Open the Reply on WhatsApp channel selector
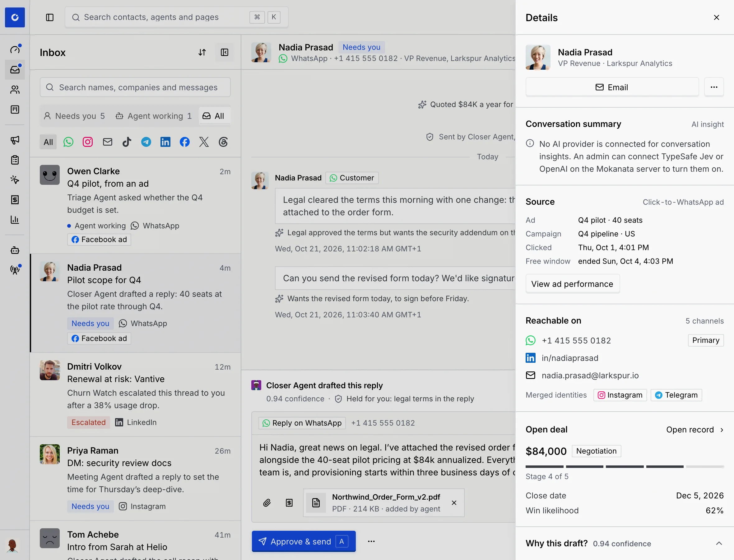 (x=302, y=423)
